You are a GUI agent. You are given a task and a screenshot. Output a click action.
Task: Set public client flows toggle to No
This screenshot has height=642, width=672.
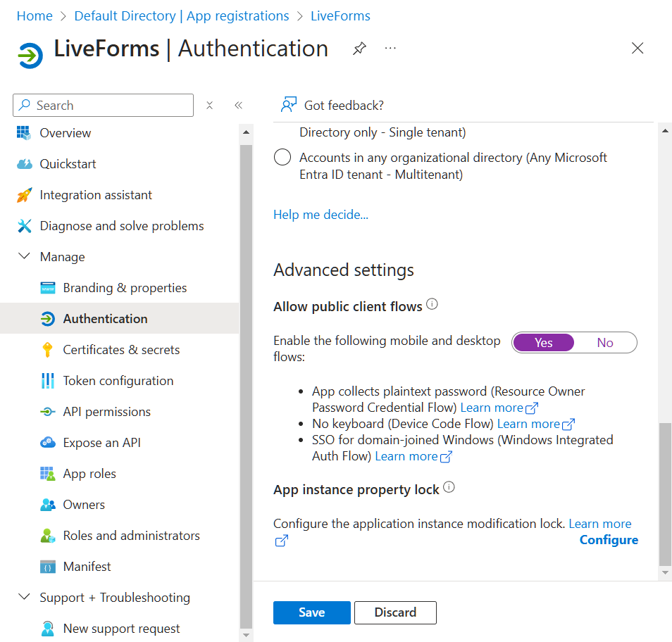click(605, 343)
